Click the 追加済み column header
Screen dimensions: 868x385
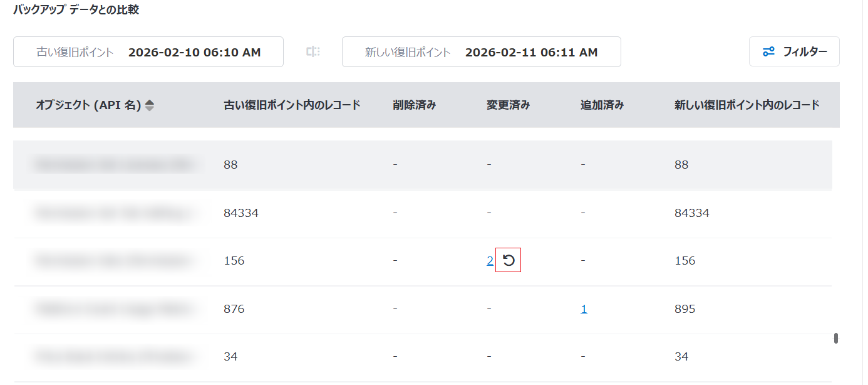(x=602, y=105)
